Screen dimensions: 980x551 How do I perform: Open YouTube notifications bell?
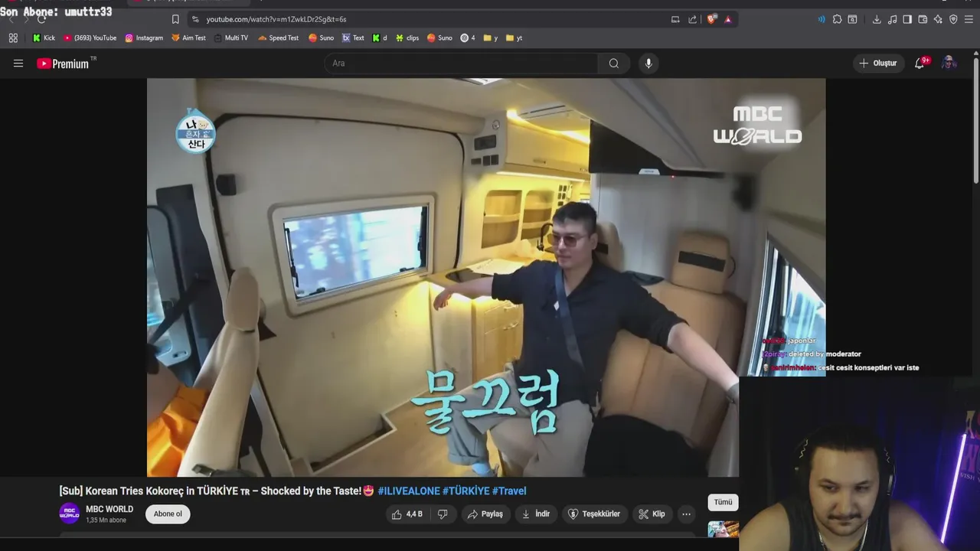point(920,63)
